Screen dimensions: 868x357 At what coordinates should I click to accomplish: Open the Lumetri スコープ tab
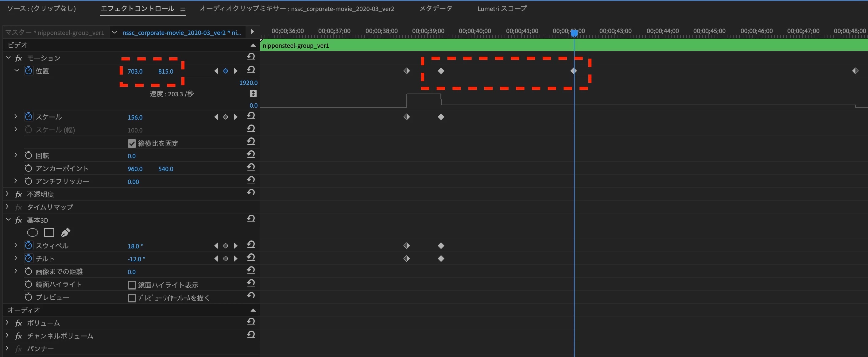(x=502, y=9)
